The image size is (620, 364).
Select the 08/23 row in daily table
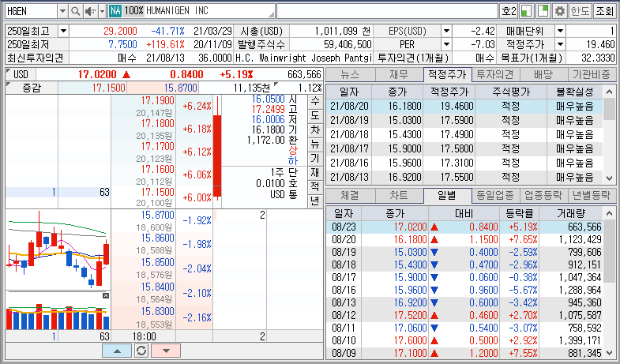pos(464,227)
